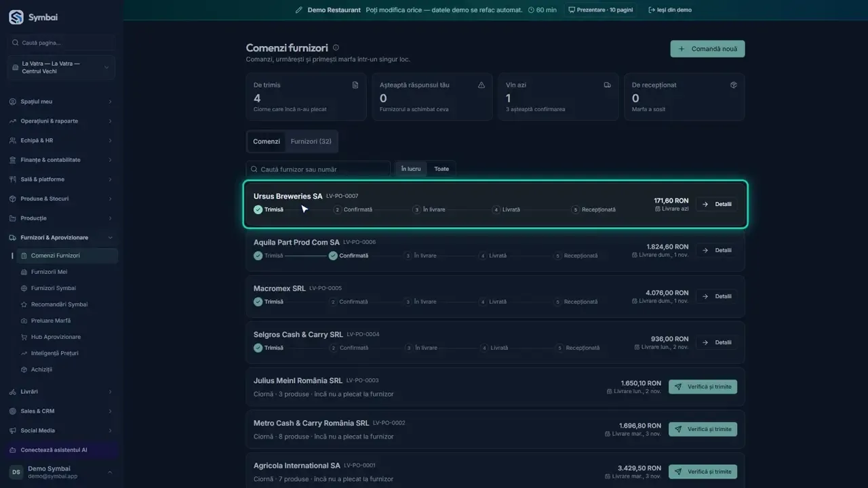Focus the Caută furnizor sau număr field

coord(318,169)
